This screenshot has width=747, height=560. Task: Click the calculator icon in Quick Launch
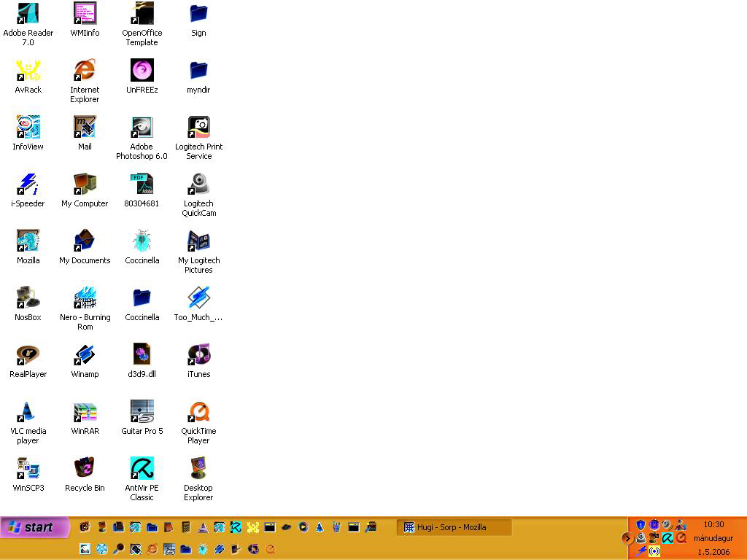coord(186,527)
